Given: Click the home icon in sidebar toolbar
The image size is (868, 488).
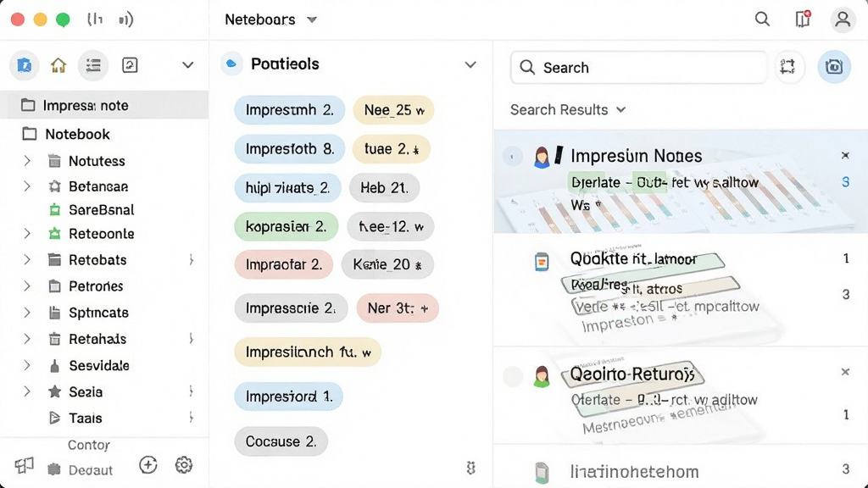Looking at the screenshot, I should pyautogui.click(x=58, y=65).
